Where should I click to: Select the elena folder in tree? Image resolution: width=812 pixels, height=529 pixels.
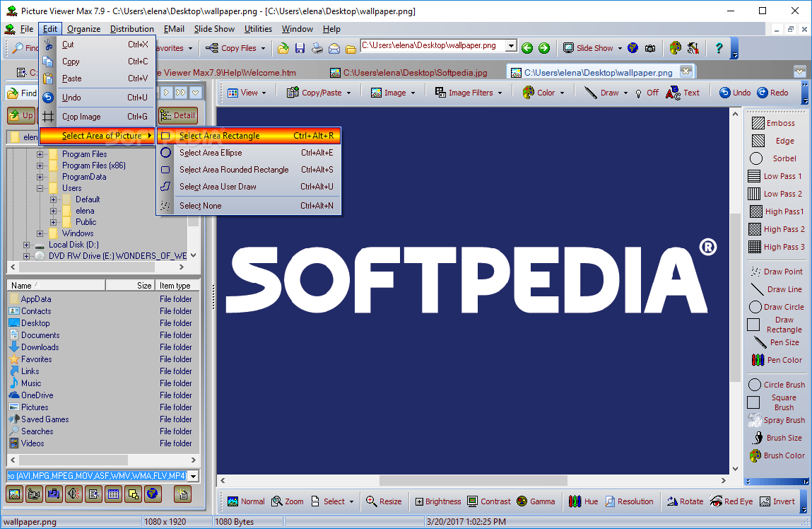85,211
